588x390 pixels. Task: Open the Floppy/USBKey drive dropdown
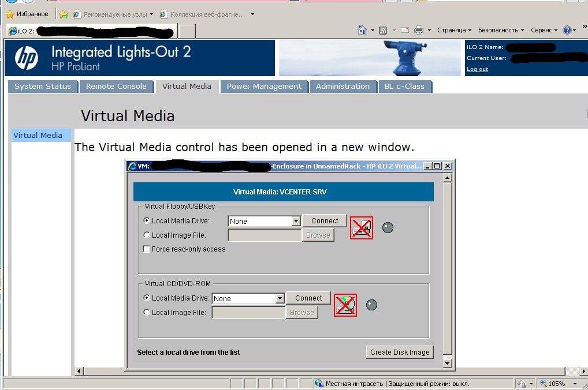296,221
